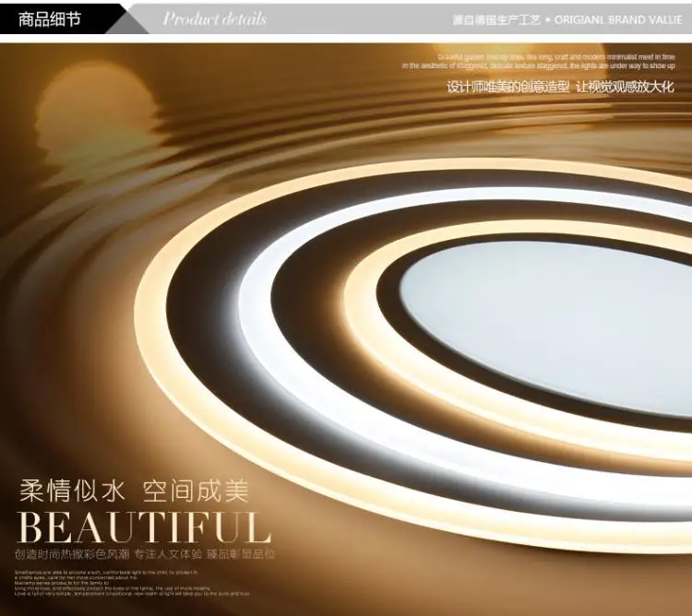Viewport: 692px width, 616px height.
Task: Click the 臻品彰显品位 subtitle text
Action: click(241, 554)
